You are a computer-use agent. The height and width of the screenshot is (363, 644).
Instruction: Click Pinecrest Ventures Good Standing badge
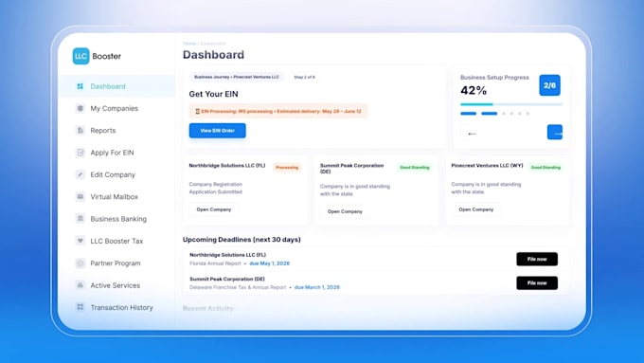coord(546,168)
